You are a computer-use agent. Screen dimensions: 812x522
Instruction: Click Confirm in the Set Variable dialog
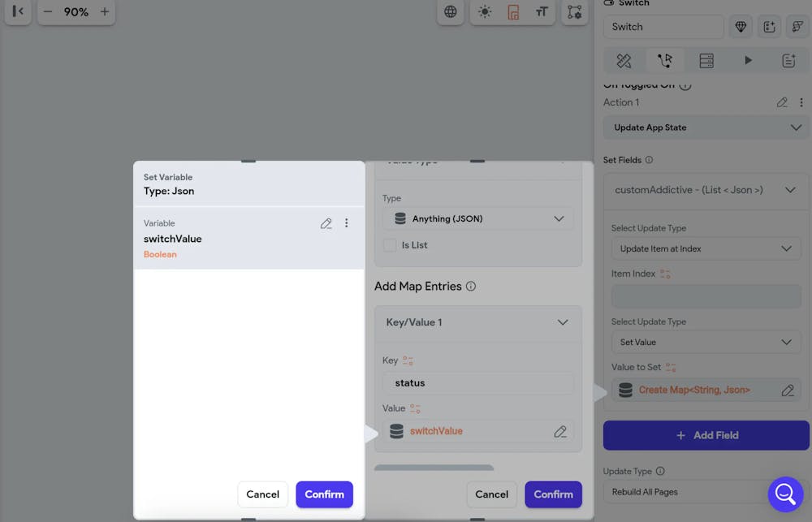324,494
